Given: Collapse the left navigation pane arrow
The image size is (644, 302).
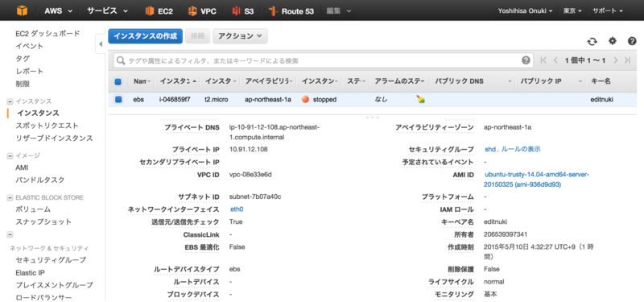Looking at the screenshot, I should (101, 44).
